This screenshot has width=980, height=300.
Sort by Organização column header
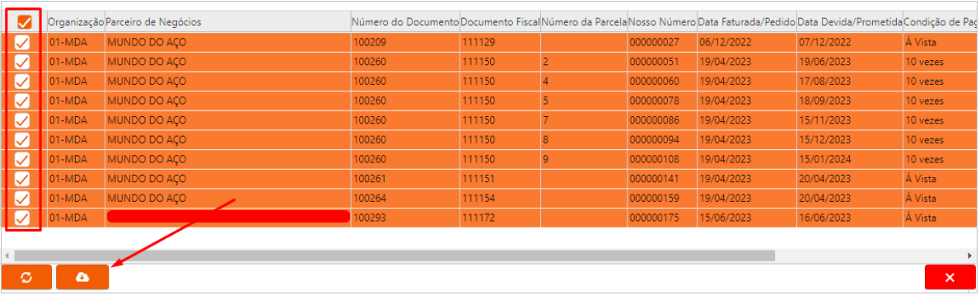coord(76,22)
